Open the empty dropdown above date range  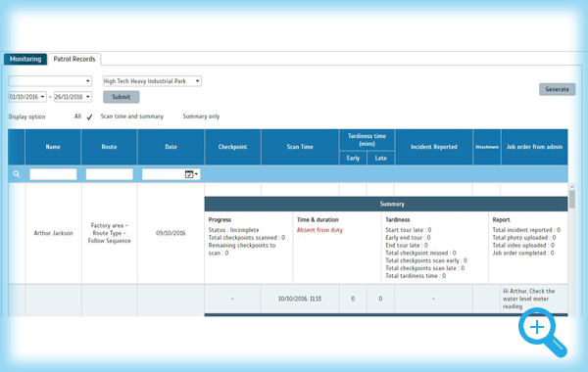[x=50, y=81]
